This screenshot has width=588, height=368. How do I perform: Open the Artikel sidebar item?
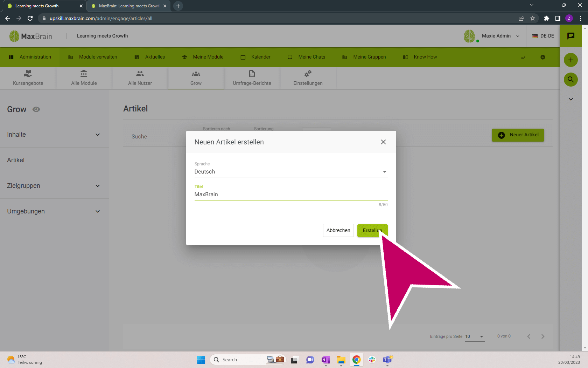coord(54,160)
